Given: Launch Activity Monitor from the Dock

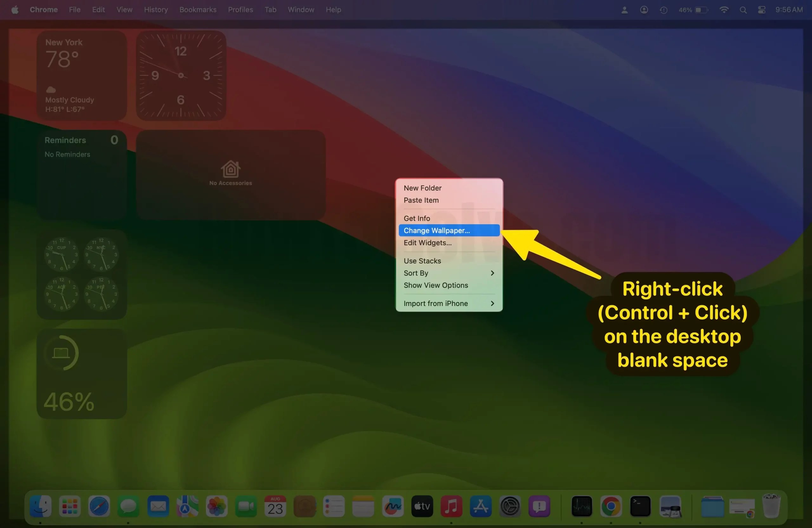Looking at the screenshot, I should pyautogui.click(x=582, y=506).
